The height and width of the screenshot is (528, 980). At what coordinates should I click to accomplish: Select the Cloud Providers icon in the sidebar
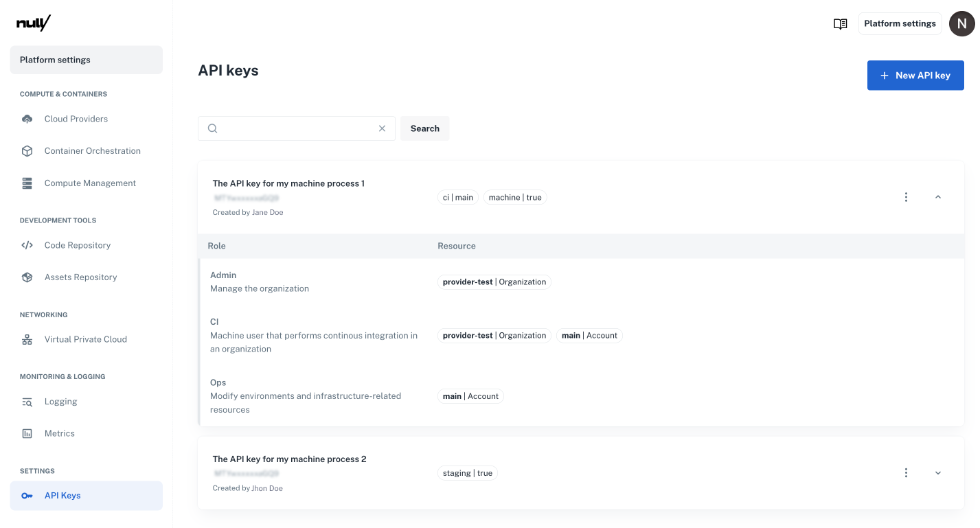click(26, 119)
